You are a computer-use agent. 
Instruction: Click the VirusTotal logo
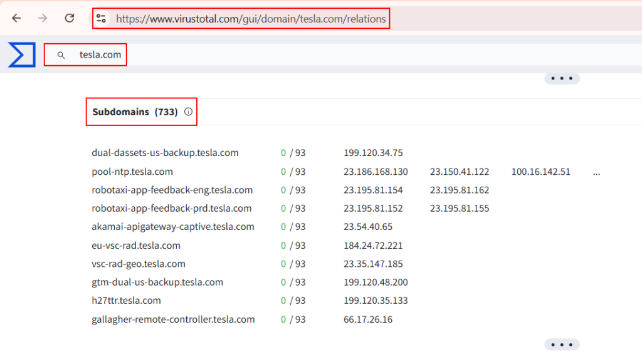[x=22, y=55]
